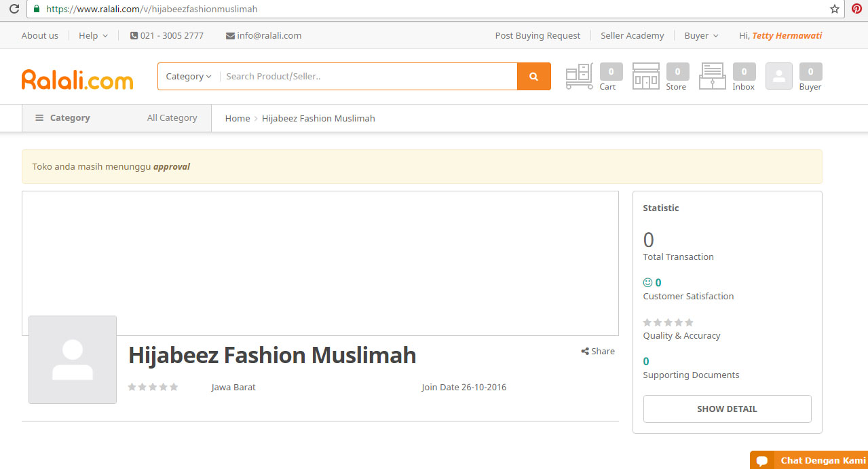This screenshot has width=868, height=469.
Task: Open the Seller Academy link
Action: pyautogui.click(x=632, y=35)
